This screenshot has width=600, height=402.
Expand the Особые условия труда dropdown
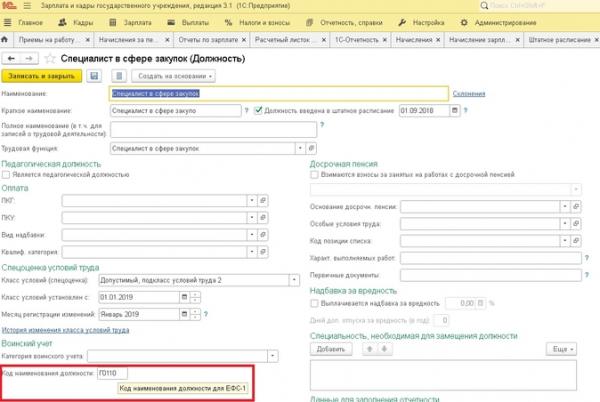coord(565,223)
